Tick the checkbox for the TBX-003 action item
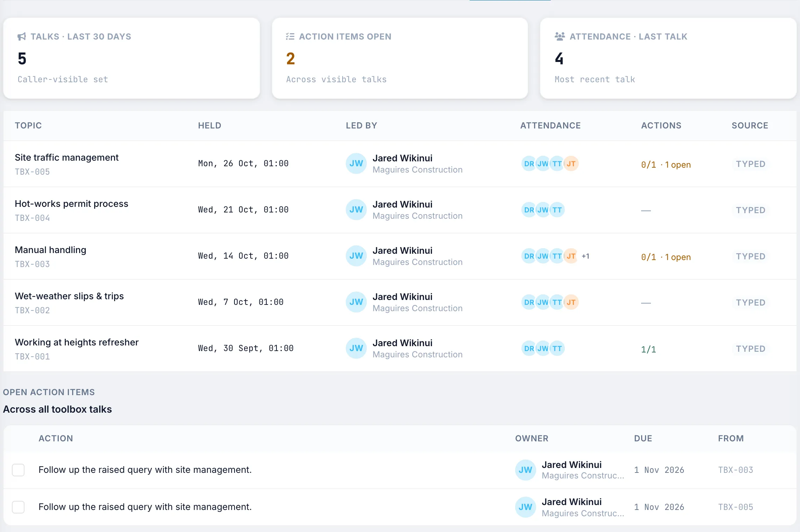 tap(18, 470)
